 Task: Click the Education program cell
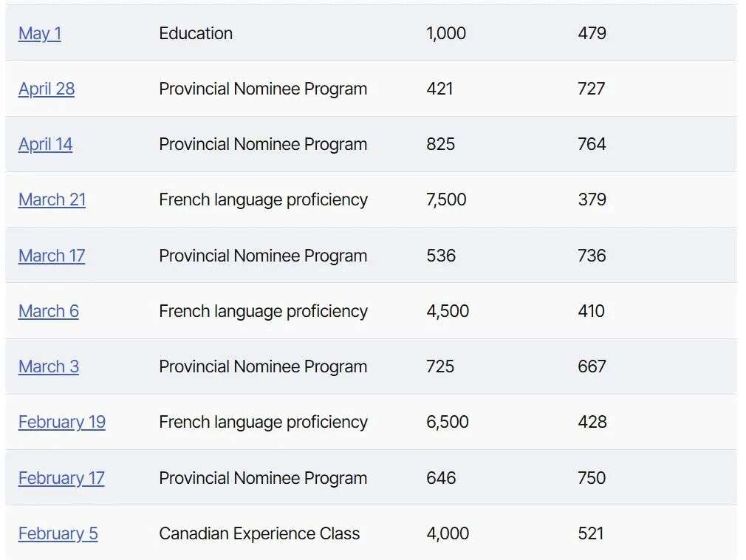coord(196,33)
